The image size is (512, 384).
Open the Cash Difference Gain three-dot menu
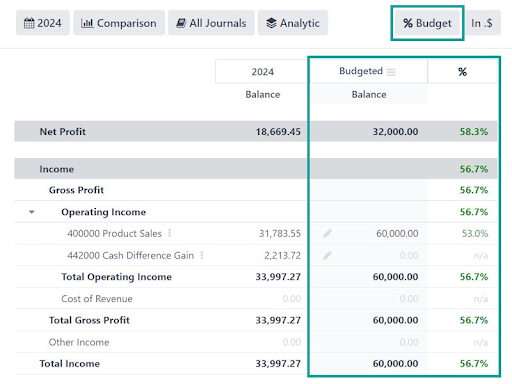202,255
